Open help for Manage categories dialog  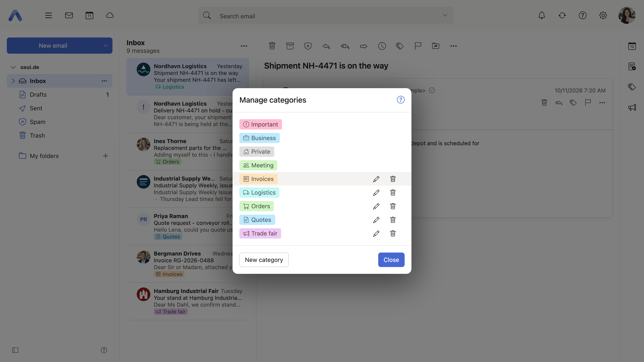[x=401, y=100]
